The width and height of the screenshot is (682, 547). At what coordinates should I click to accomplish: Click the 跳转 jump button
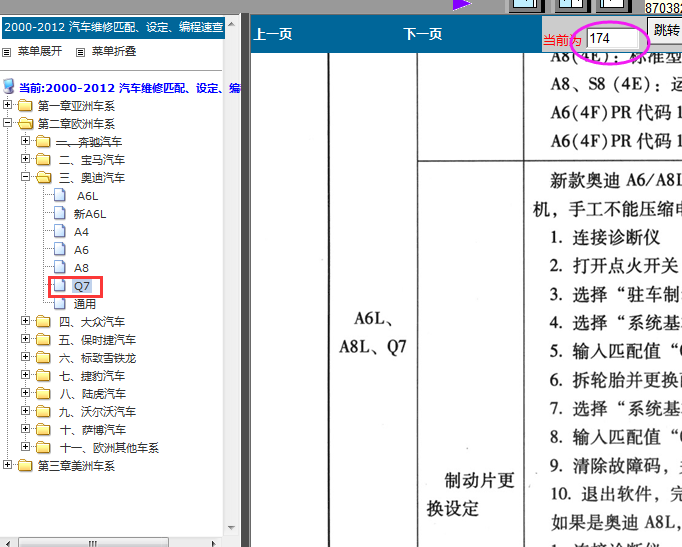point(665,30)
